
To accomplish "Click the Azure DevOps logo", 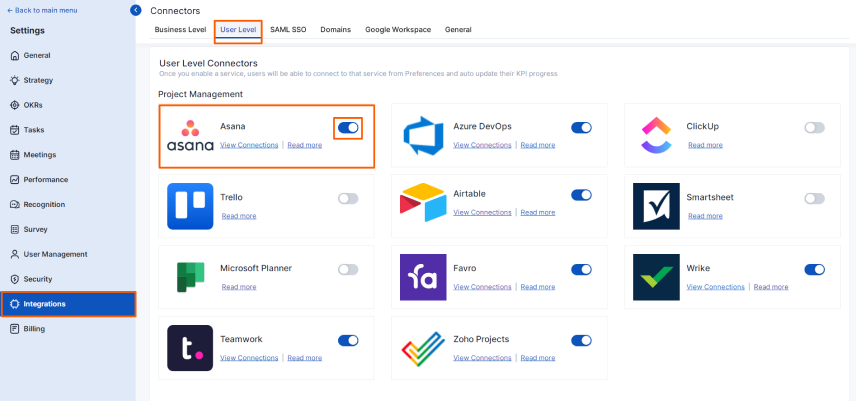I will pos(423,135).
